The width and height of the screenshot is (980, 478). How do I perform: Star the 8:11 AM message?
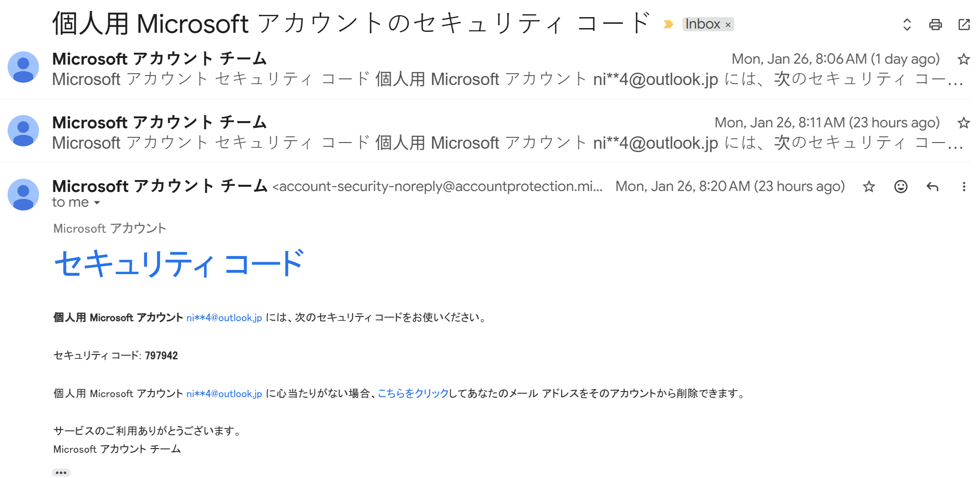pyautogui.click(x=964, y=122)
